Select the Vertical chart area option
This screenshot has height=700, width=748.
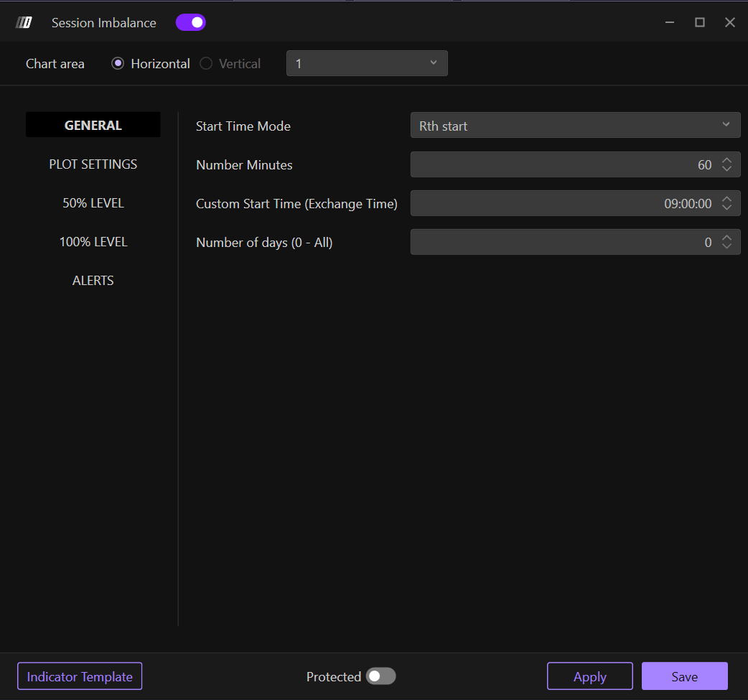pos(207,64)
